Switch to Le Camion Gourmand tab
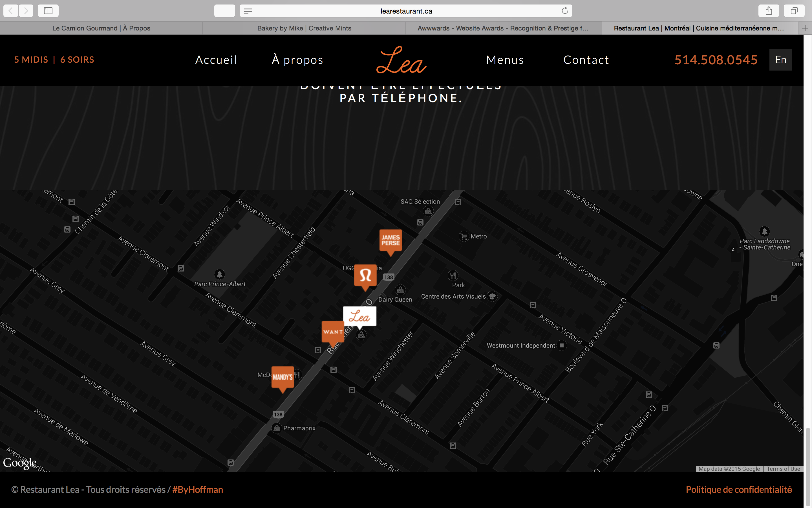The width and height of the screenshot is (812, 508). 101,28
